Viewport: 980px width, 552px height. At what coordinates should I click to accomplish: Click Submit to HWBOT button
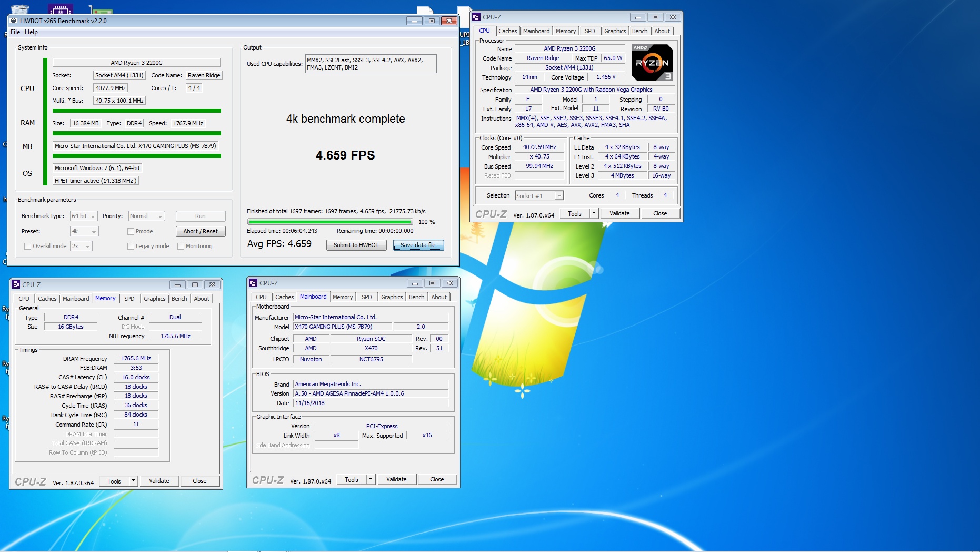point(356,245)
